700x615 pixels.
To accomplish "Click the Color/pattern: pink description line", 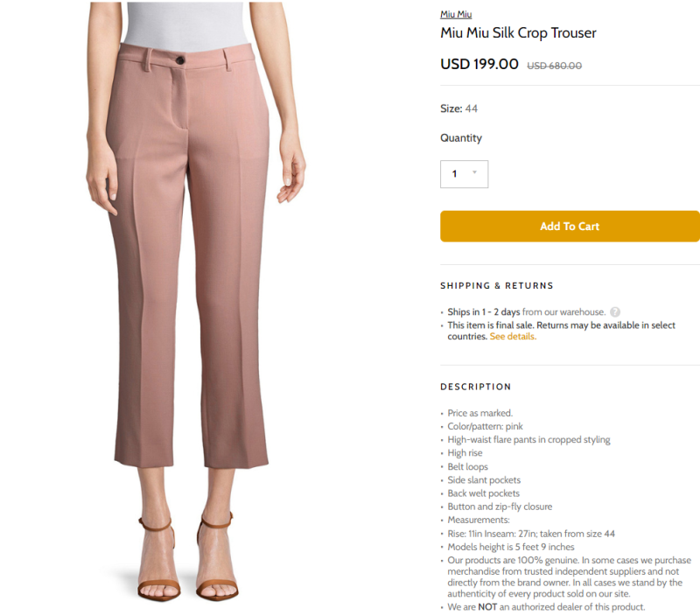I will pyautogui.click(x=485, y=426).
